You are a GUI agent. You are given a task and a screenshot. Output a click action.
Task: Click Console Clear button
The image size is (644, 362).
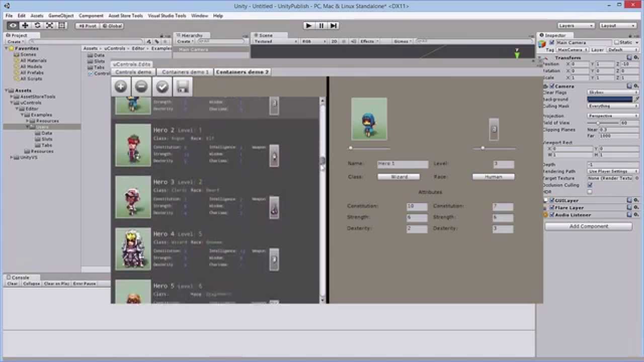coord(13,284)
